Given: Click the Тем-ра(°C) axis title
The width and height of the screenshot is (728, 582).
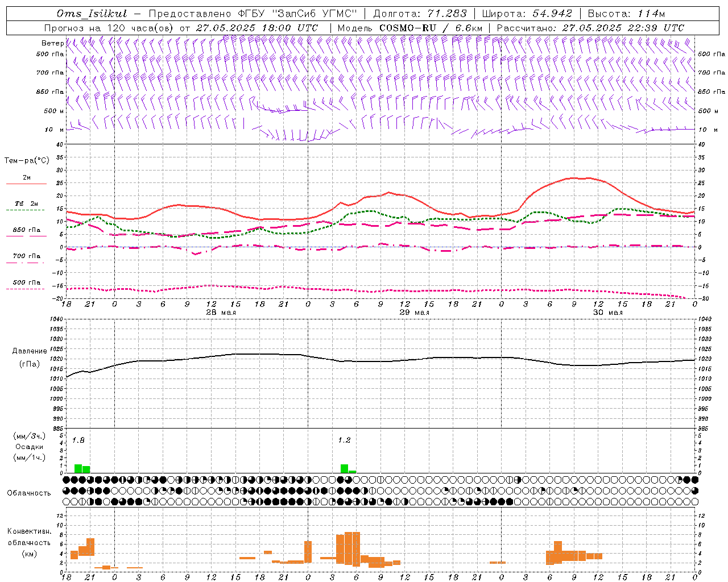Looking at the screenshot, I should click(27, 161).
